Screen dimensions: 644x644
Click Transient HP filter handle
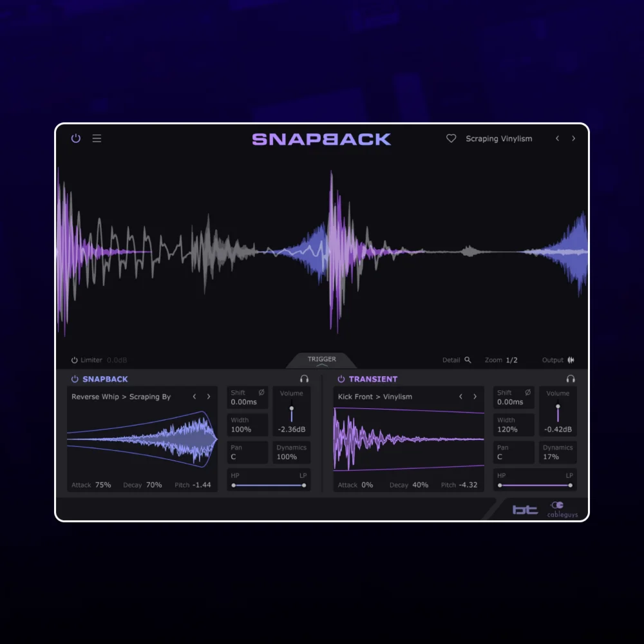click(500, 486)
